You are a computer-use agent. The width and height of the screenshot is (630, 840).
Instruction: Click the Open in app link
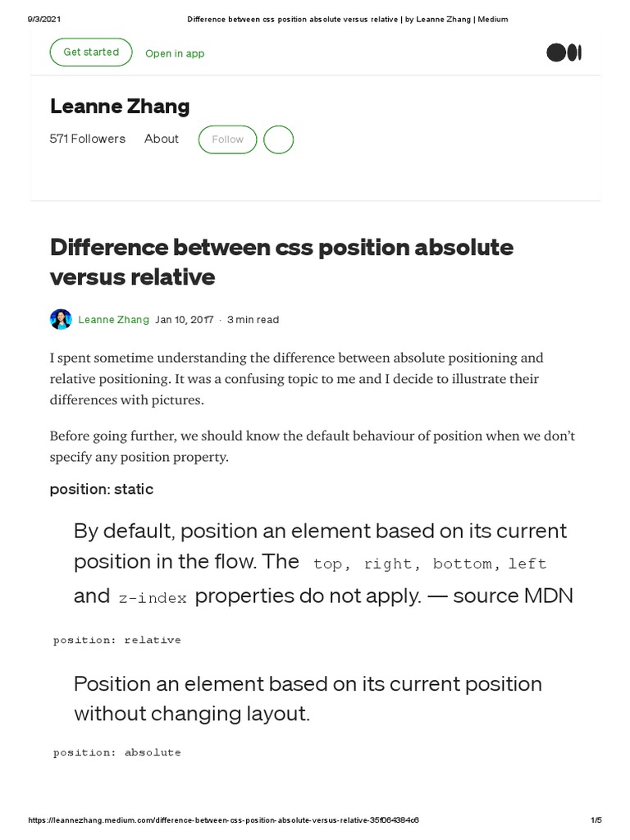(175, 53)
